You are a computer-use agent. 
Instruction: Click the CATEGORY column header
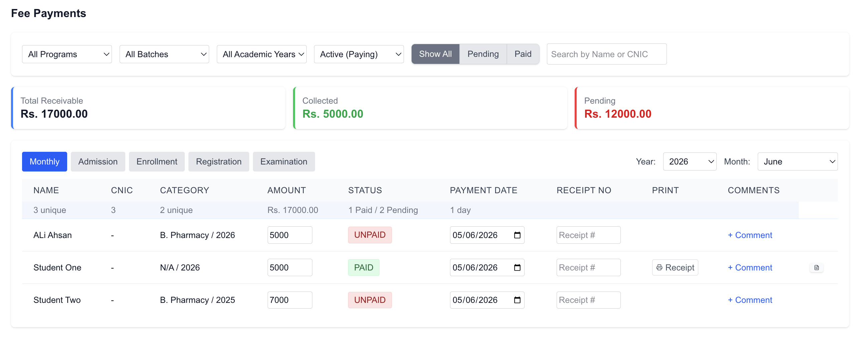[184, 190]
